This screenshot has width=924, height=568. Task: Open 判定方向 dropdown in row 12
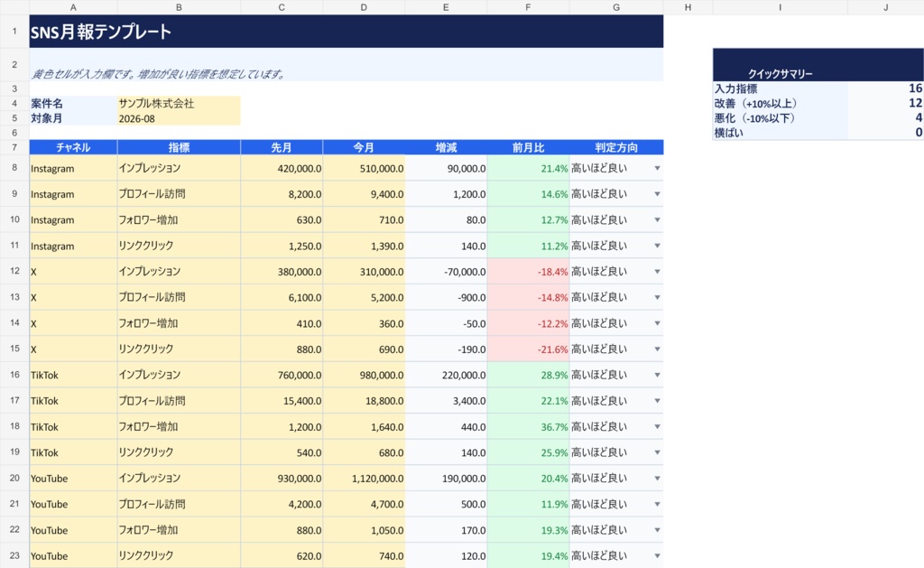click(x=657, y=272)
